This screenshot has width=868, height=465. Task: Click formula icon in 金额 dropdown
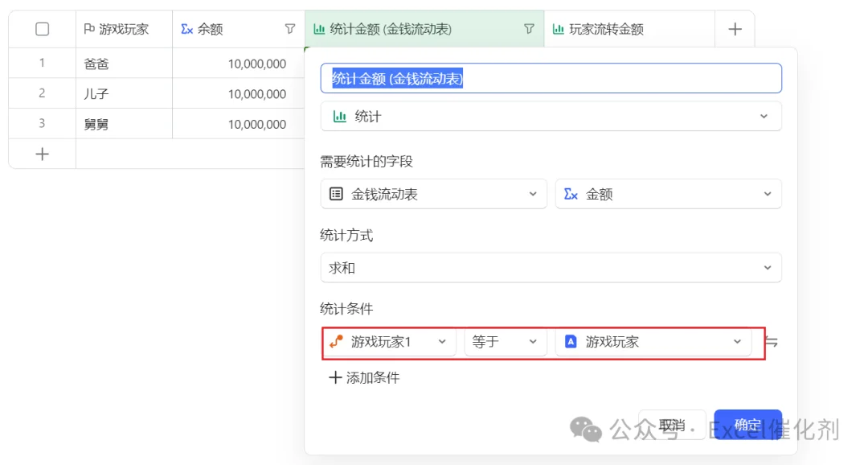click(x=571, y=194)
